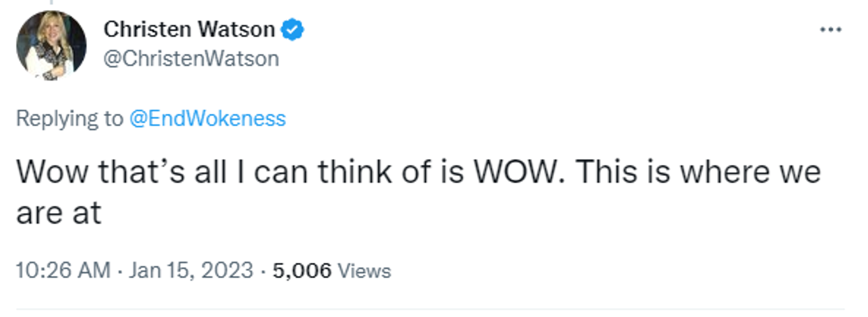Click the Christen Watson display name
Screen dimensions: 868x317
pyautogui.click(x=189, y=30)
